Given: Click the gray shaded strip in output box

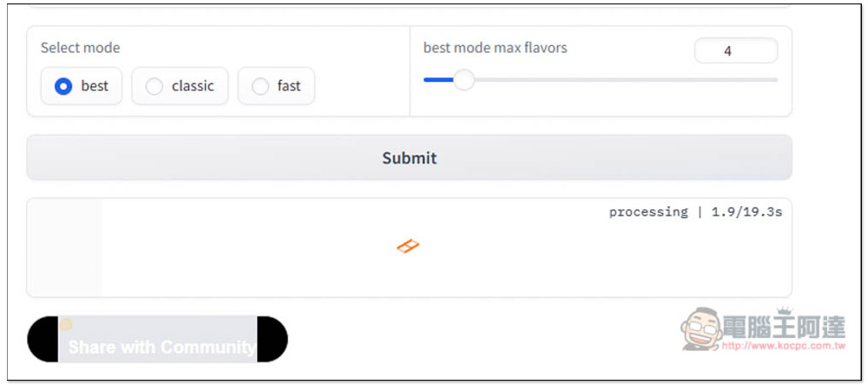Looking at the screenshot, I should point(65,248).
